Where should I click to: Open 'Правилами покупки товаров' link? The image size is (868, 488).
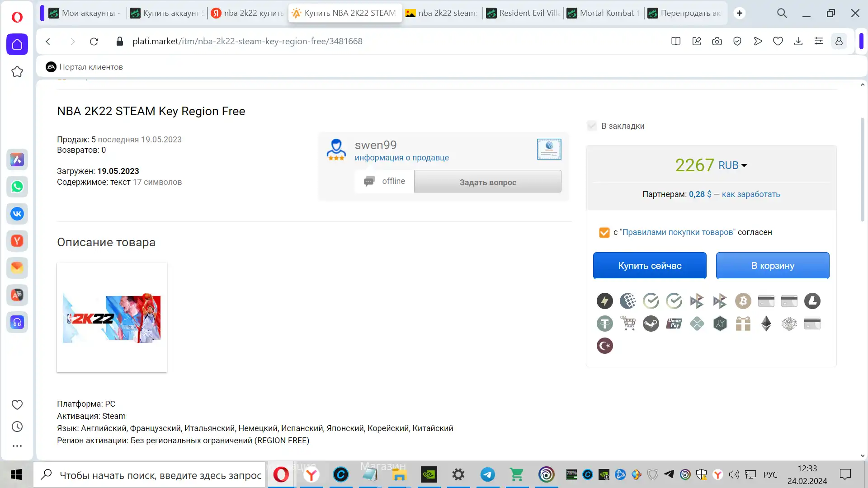point(678,232)
